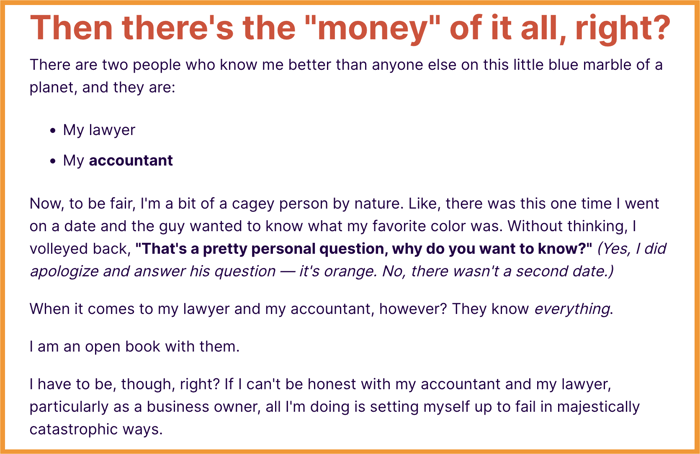Click the bullet dot before "My lawyer"
700x454 pixels.
pyautogui.click(x=53, y=131)
